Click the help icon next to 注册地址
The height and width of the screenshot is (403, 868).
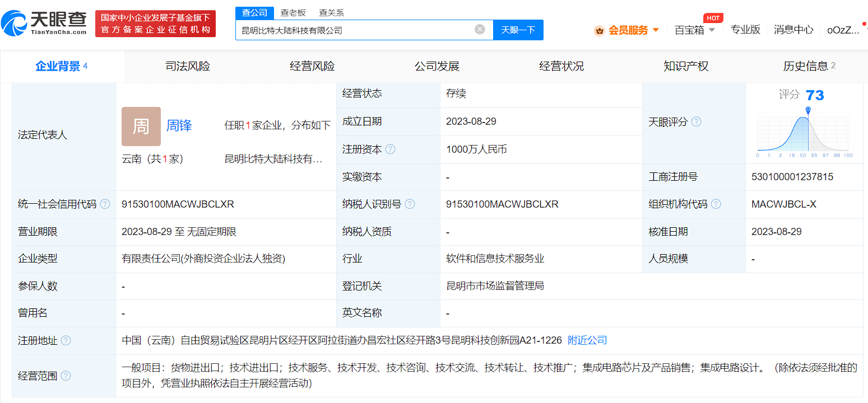(x=66, y=340)
